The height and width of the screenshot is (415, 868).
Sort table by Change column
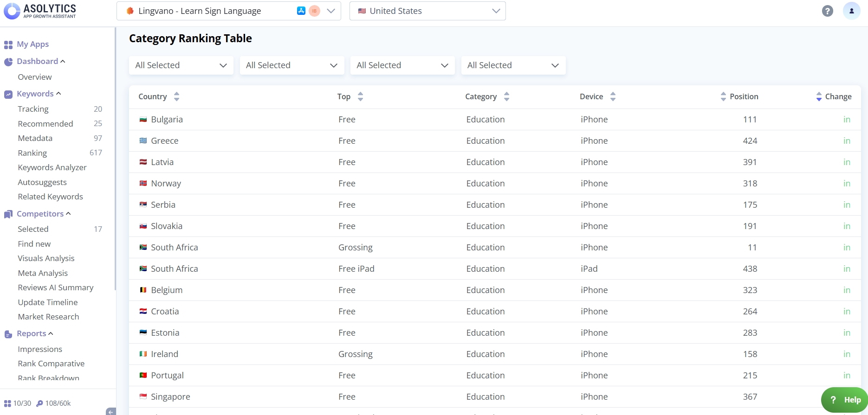click(x=819, y=96)
